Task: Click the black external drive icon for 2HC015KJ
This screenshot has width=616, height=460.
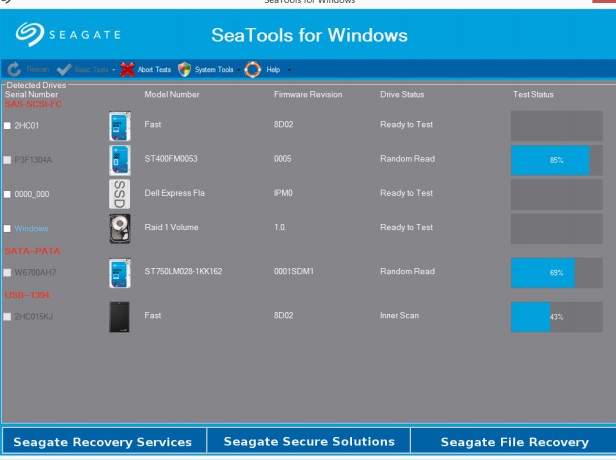Action: (119, 316)
